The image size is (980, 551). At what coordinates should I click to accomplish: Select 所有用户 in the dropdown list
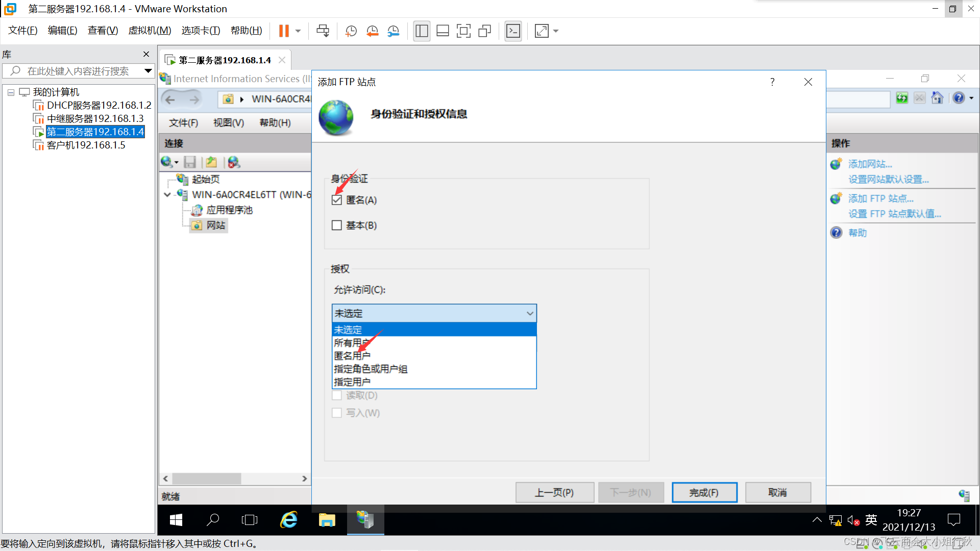[434, 343]
